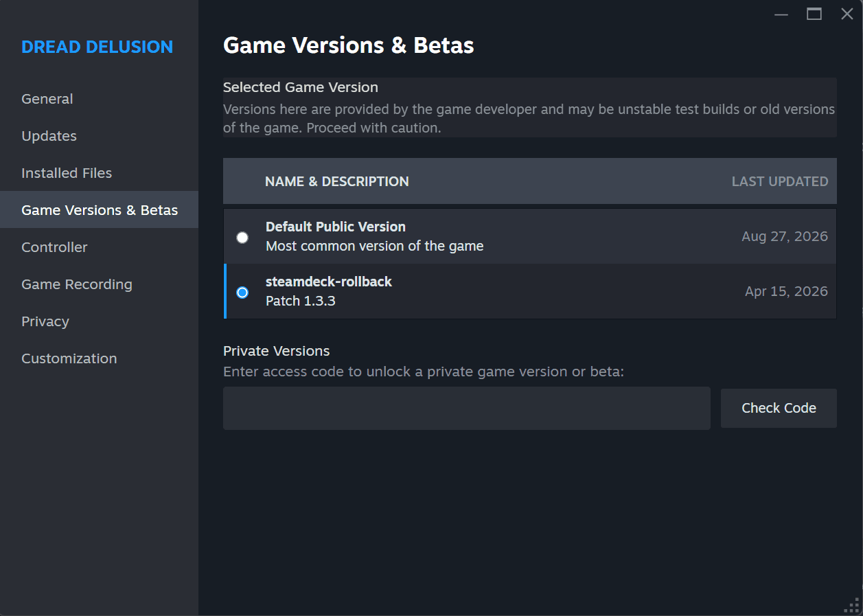Click the Check Code button
863x616 pixels.
(779, 408)
